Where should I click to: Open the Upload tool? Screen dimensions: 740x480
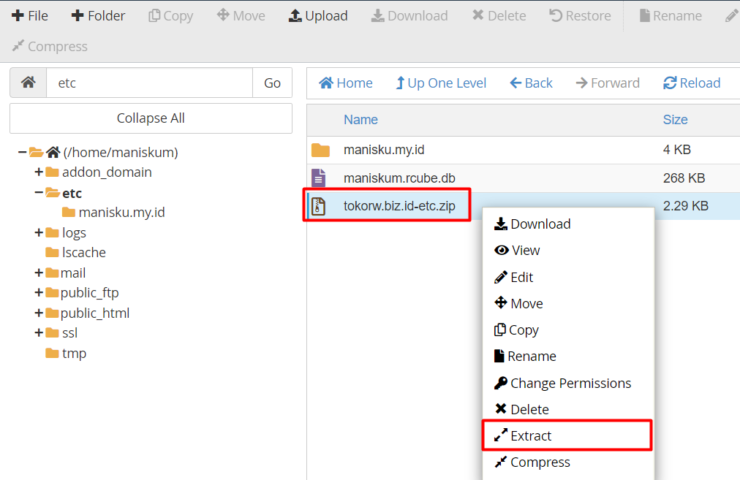pos(318,16)
